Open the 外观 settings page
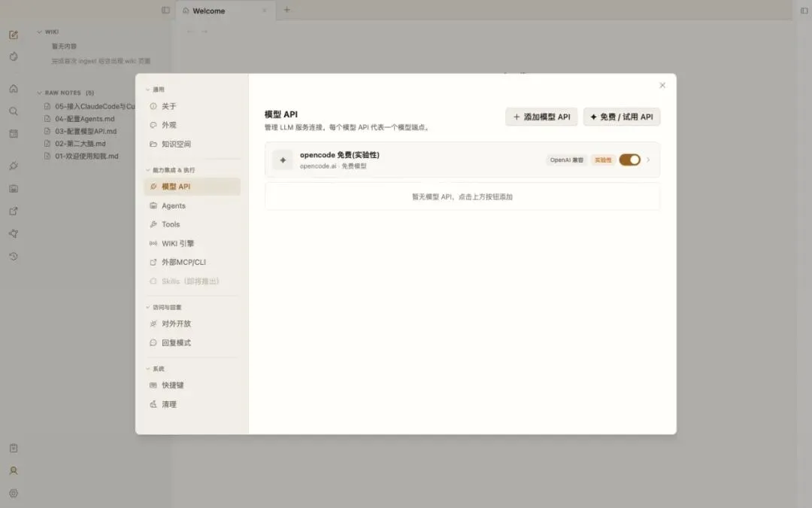This screenshot has height=508, width=812. (x=192, y=125)
